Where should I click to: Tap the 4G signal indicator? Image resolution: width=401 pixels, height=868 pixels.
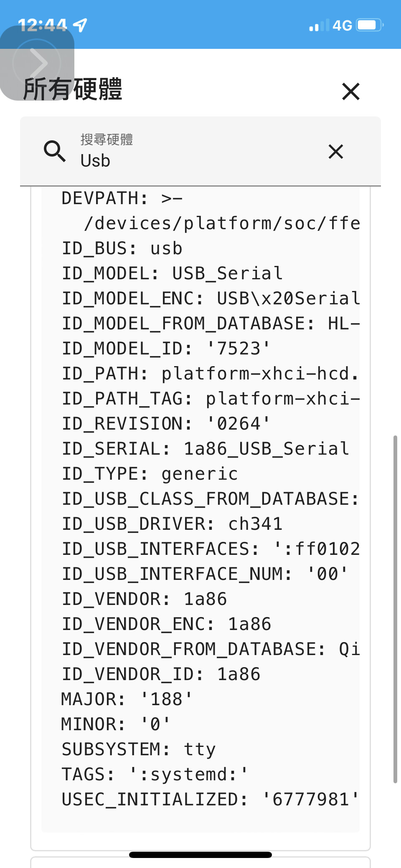pyautogui.click(x=342, y=25)
